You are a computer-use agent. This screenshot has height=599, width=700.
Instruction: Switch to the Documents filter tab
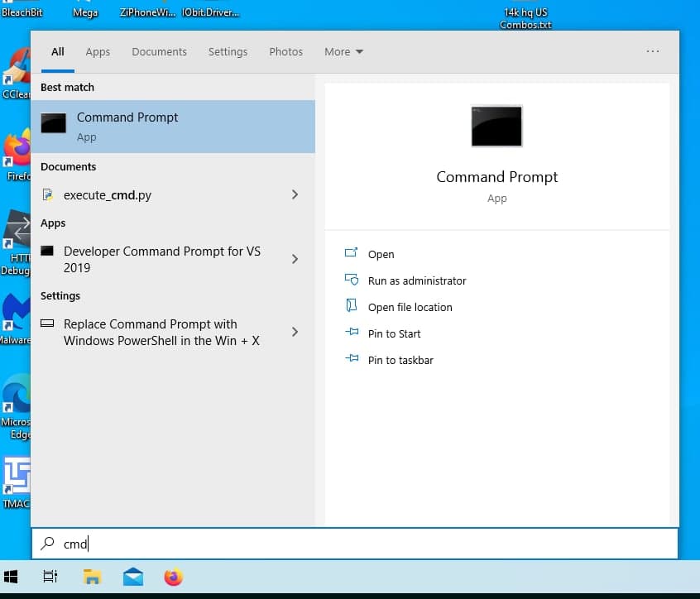point(159,51)
